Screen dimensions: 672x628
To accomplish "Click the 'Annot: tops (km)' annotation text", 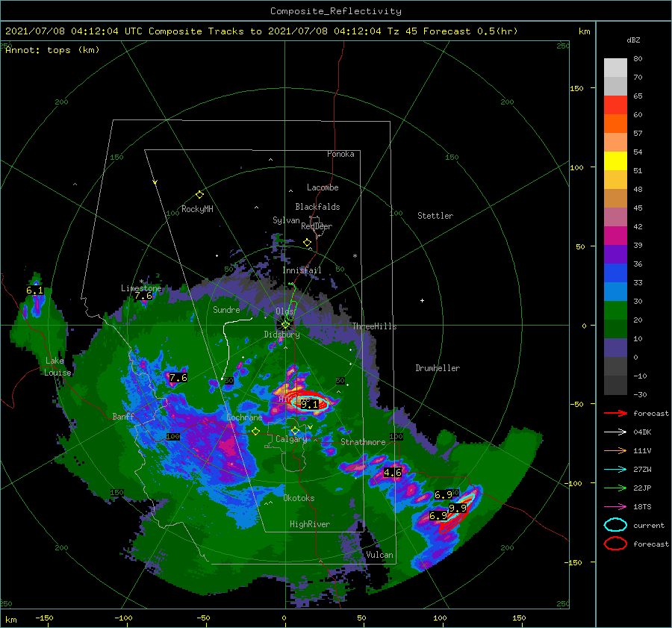I will coord(52,50).
